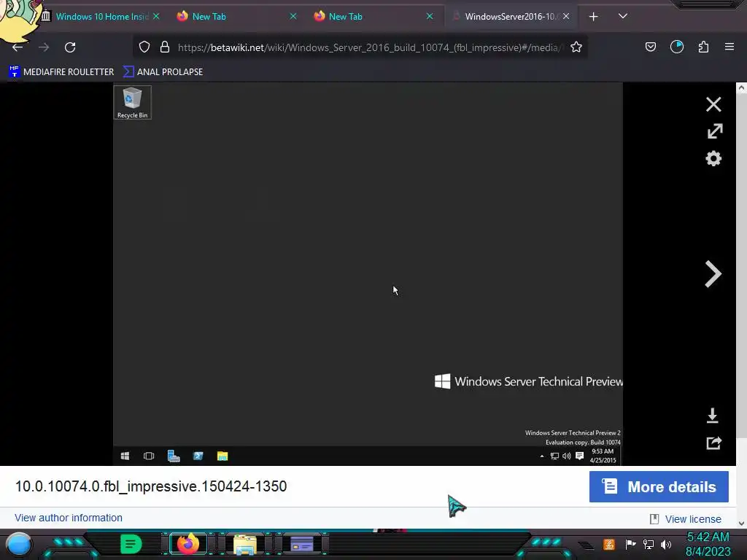Go to next image with right chevron
Viewport: 747px width, 560px height.
coord(713,274)
